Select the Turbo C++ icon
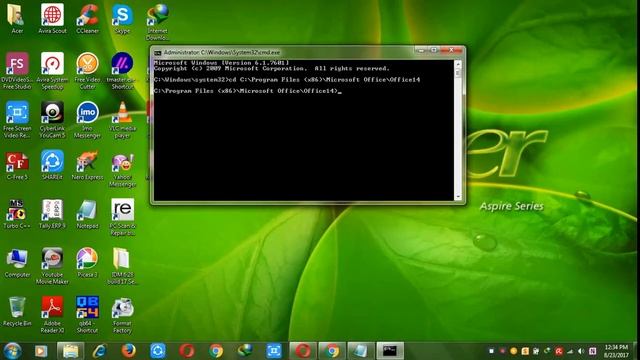Screen dimensions: 640x360 [x=17, y=214]
